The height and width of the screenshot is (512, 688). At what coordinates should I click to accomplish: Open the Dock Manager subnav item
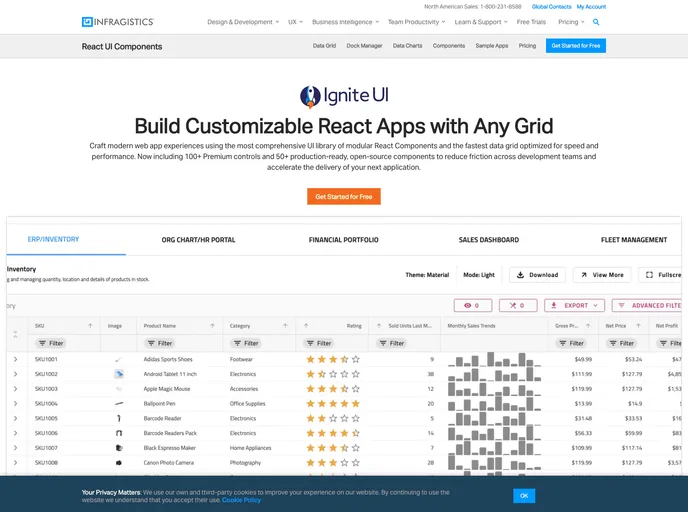(364, 46)
